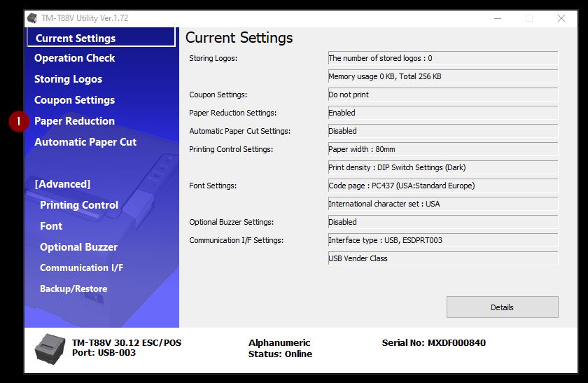Click the 'Alphanumeric' status text
The width and height of the screenshot is (588, 383).
(279, 343)
